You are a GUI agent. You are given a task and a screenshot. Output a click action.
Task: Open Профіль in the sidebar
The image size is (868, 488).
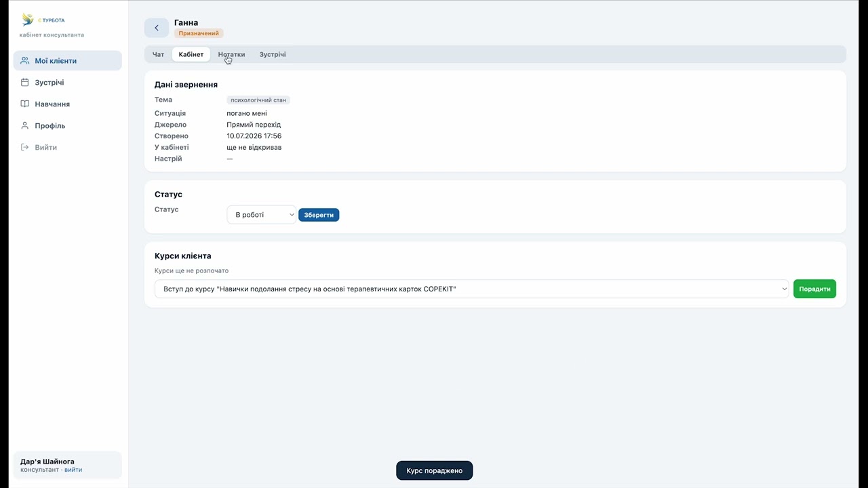tap(68, 125)
